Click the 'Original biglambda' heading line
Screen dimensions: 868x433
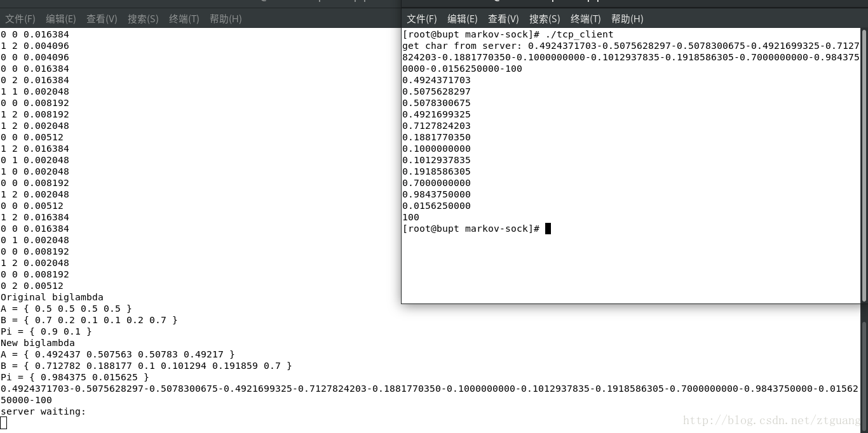[x=52, y=297]
